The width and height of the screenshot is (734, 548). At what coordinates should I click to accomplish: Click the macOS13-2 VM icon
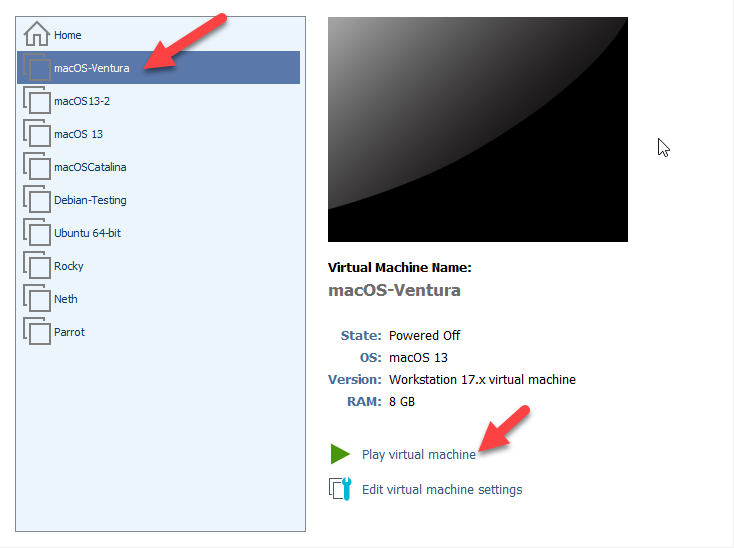[x=36, y=101]
